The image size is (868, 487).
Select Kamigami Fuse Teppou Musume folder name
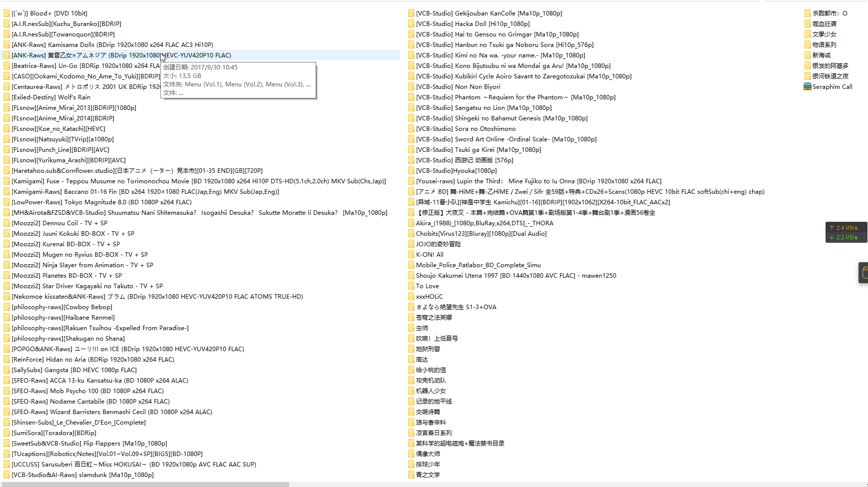pos(199,181)
